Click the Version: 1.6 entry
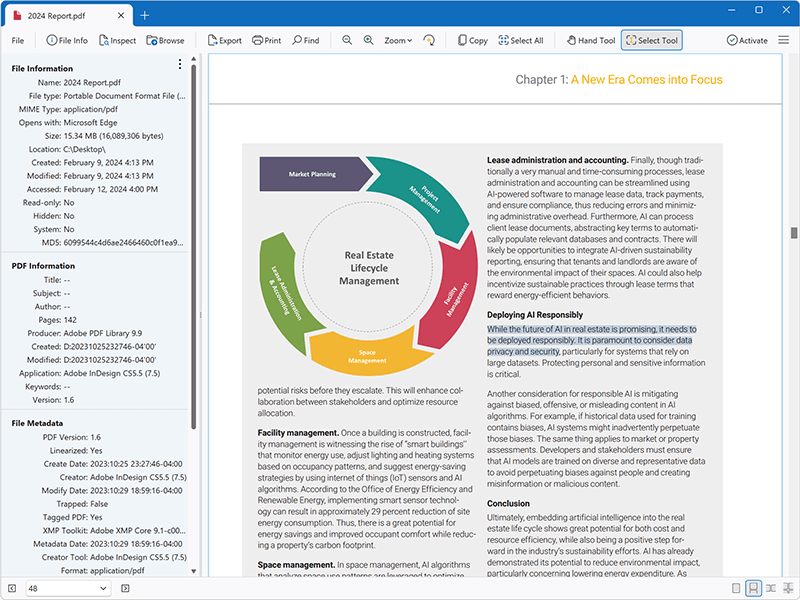 pyautogui.click(x=53, y=401)
